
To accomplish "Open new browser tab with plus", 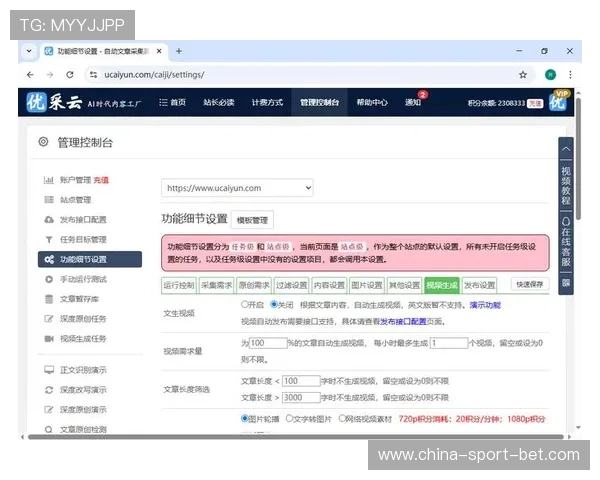I will 179,51.
